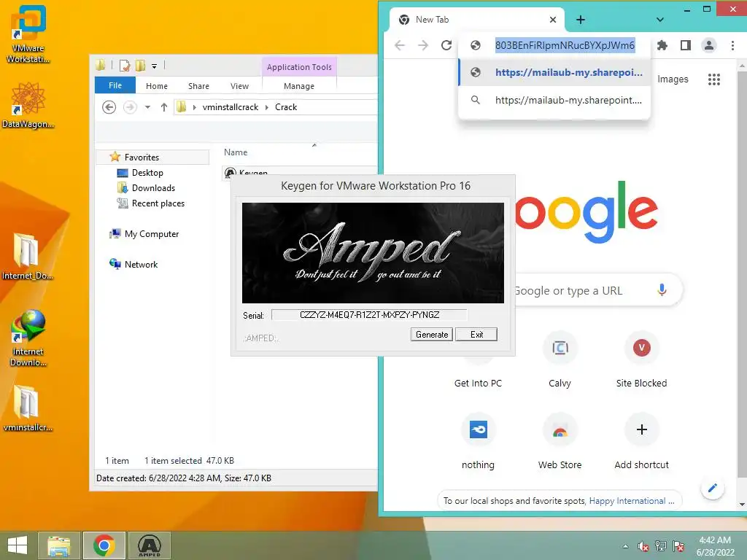
Task: Select bold sharepoint URL suggestion
Action: tap(554, 72)
